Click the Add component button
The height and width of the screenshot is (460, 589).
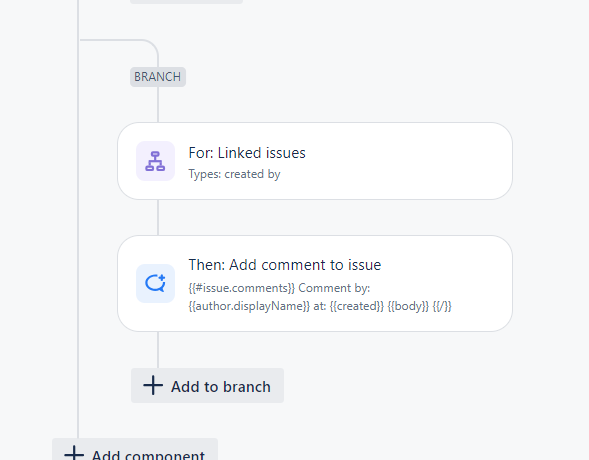tap(135, 449)
